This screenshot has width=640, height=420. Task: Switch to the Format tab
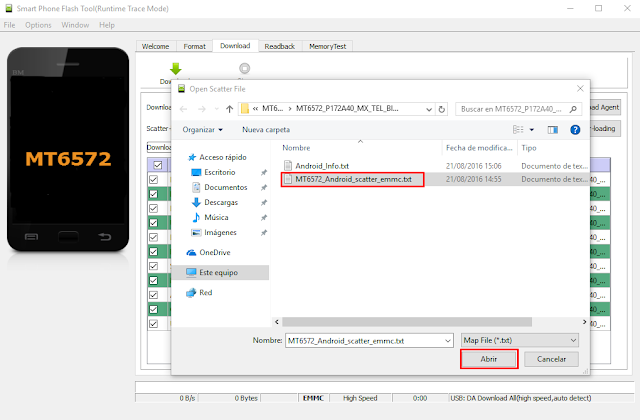pos(195,47)
